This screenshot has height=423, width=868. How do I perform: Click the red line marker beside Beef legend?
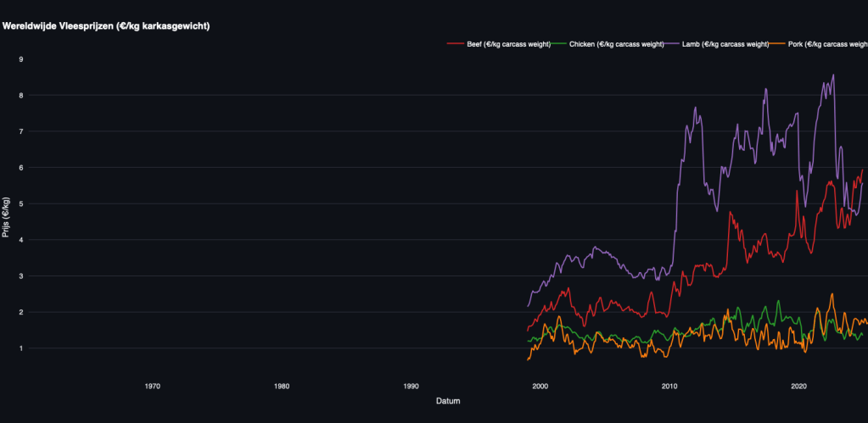pyautogui.click(x=455, y=43)
